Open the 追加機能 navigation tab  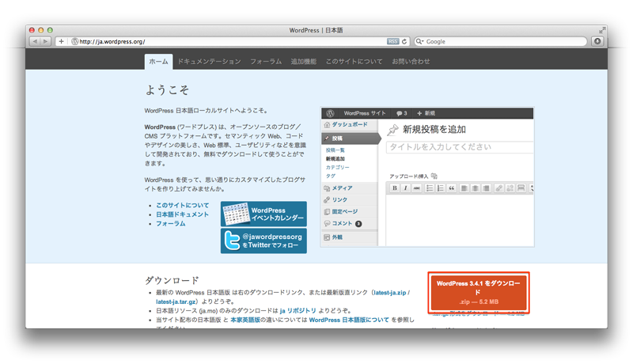(304, 62)
